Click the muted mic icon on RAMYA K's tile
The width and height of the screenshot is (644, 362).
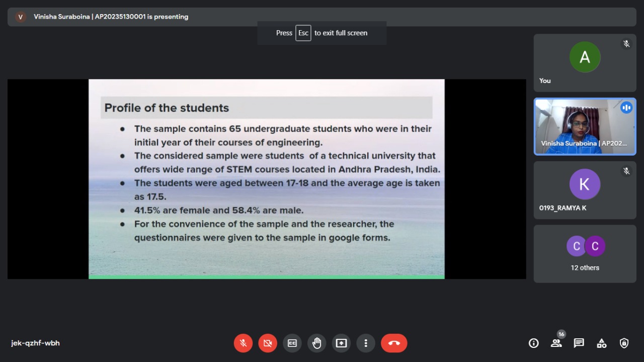(x=626, y=171)
